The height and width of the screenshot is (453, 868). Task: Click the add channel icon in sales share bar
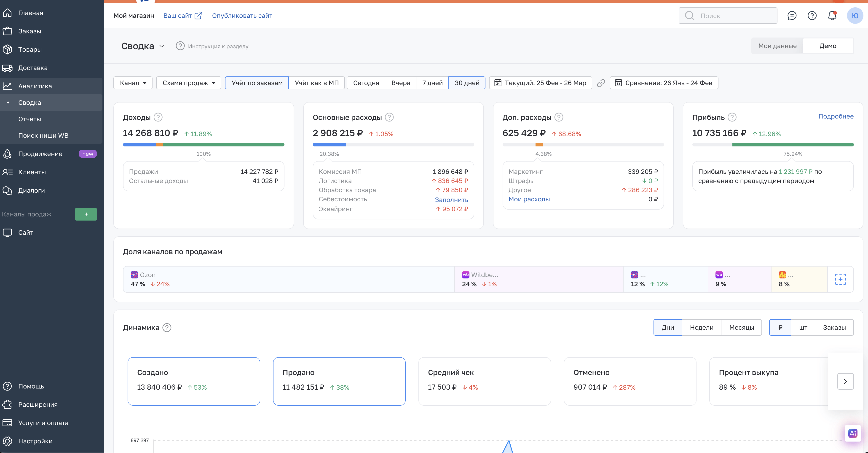tap(840, 279)
